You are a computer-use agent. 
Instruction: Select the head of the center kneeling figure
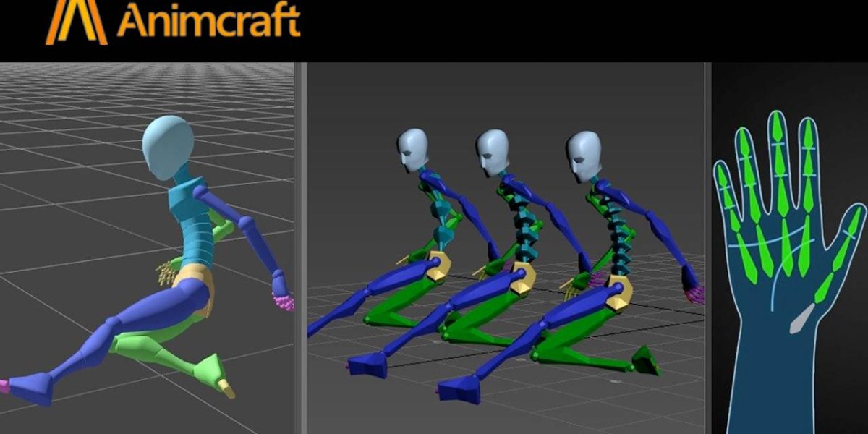493,150
